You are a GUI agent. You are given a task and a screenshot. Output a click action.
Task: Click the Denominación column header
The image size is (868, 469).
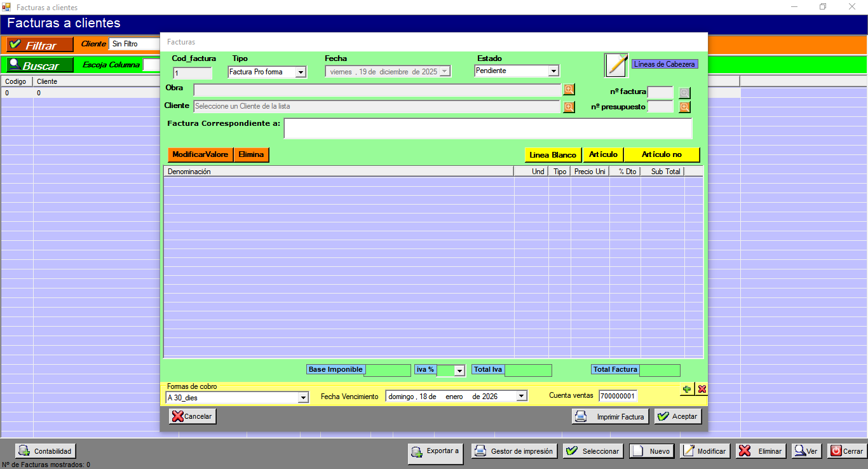point(338,172)
